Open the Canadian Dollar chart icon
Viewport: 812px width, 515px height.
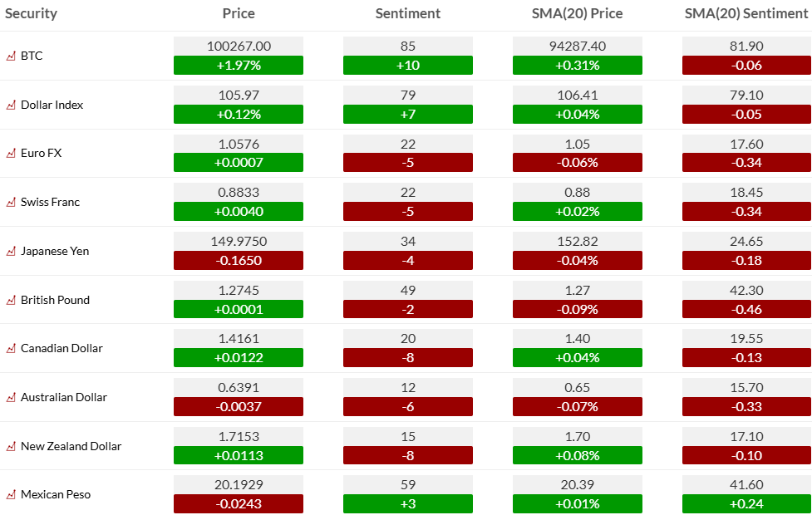(11, 349)
